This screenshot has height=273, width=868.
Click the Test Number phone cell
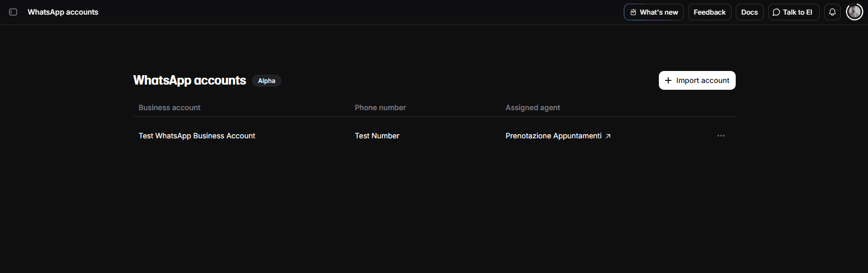[377, 136]
